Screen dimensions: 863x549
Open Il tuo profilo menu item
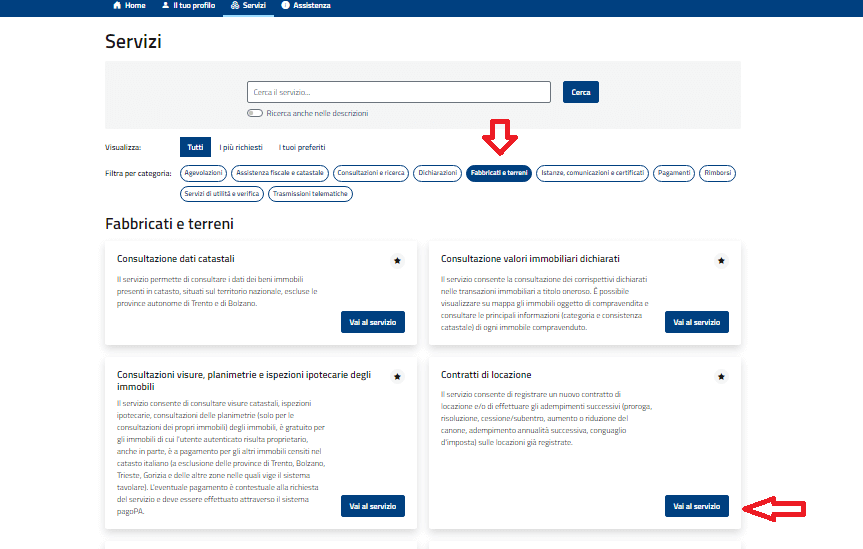188,6
